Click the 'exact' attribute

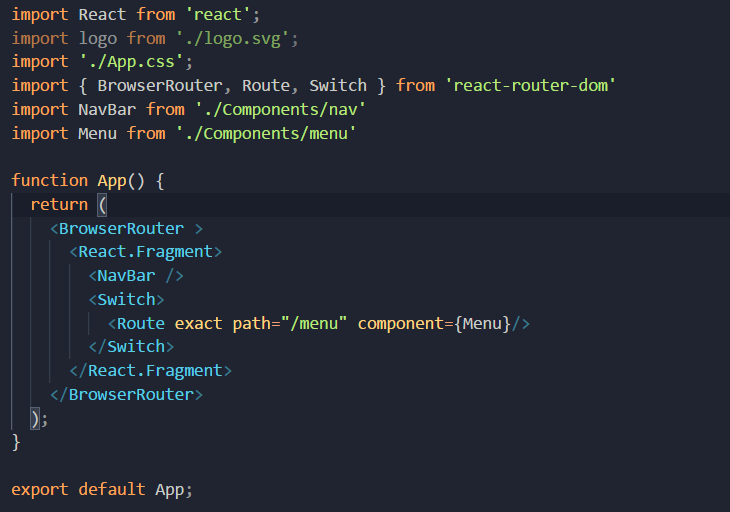pos(198,323)
